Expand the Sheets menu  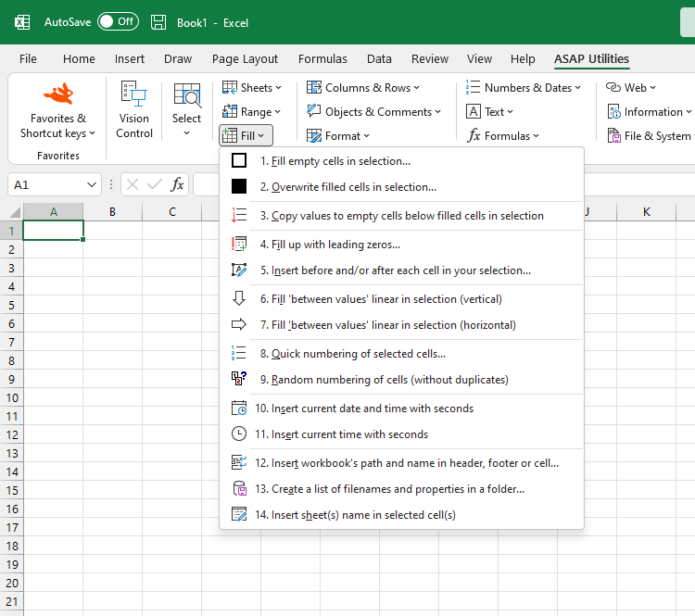(252, 88)
